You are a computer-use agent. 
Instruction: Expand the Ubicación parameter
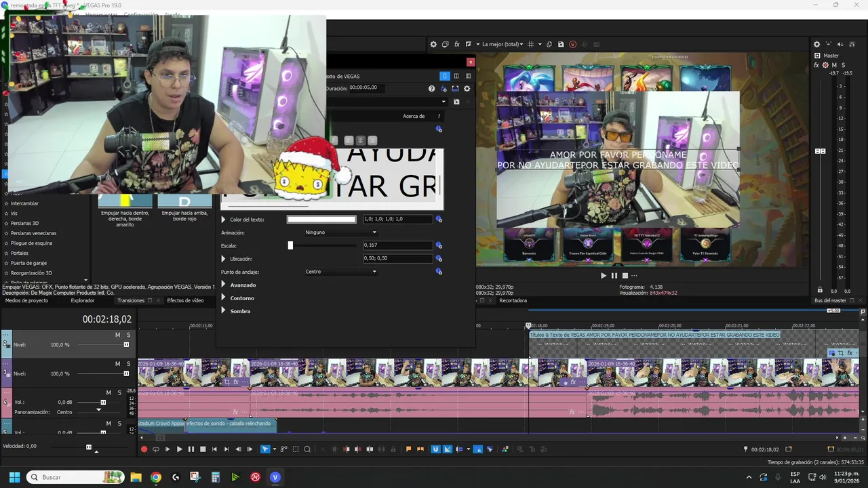pyautogui.click(x=223, y=259)
